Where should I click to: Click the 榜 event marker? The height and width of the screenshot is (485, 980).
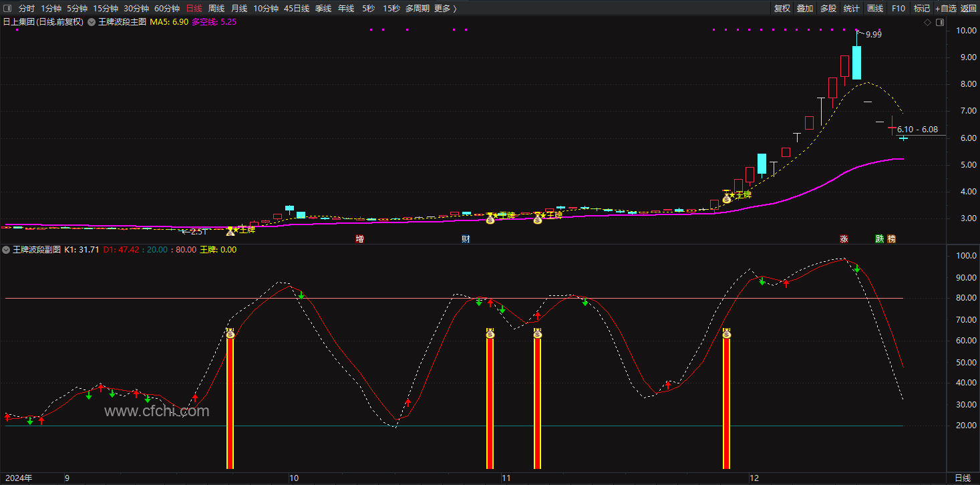click(892, 238)
